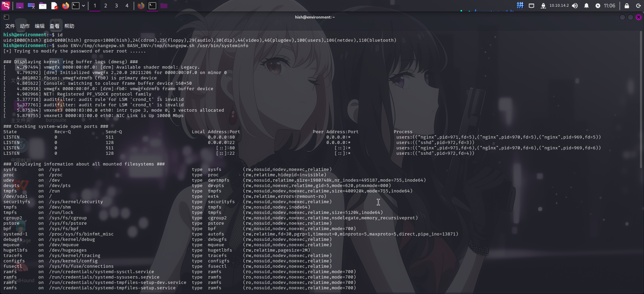Switch to workspace 3

tap(116, 6)
